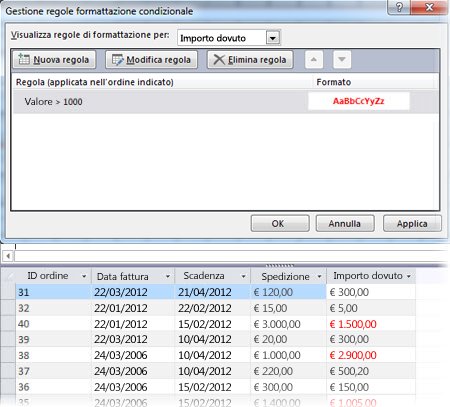Click the Applica button

tap(412, 223)
